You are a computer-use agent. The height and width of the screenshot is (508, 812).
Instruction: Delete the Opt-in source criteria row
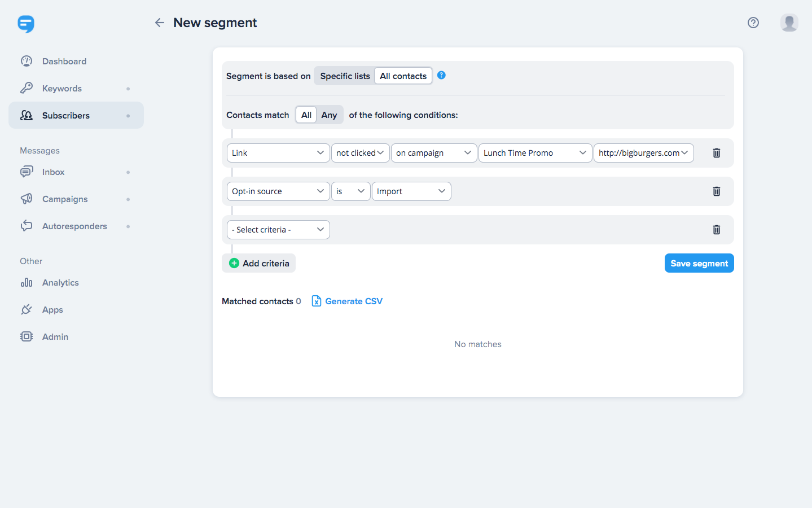coord(716,191)
